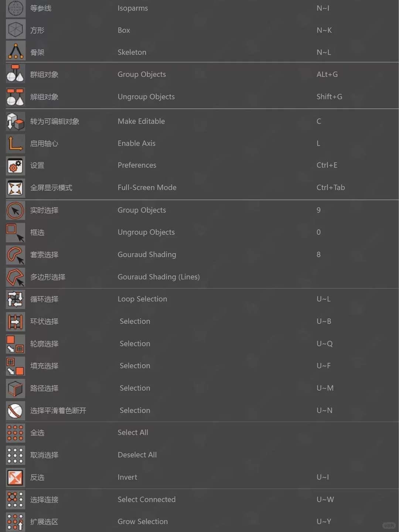This screenshot has width=399, height=532.
Task: Click the Deselect All menu entry
Action: tap(137, 455)
